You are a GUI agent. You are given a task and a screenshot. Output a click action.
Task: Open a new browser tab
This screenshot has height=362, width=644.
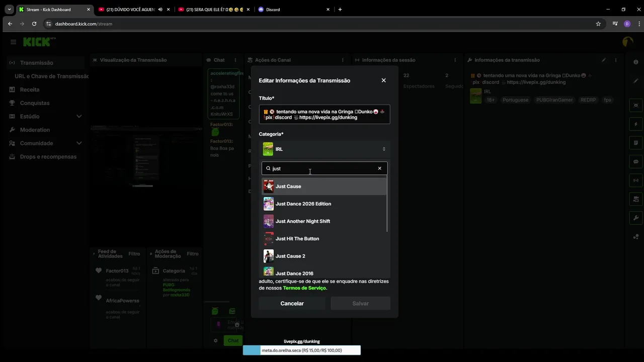pos(340,10)
